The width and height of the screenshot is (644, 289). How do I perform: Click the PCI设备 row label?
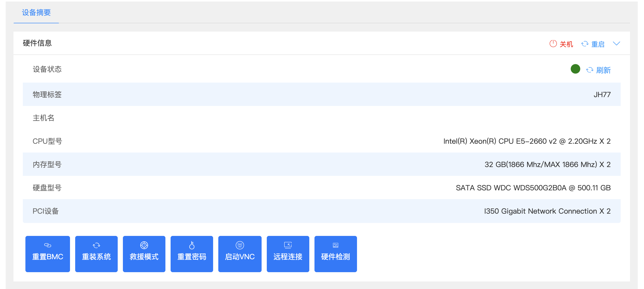(46, 211)
